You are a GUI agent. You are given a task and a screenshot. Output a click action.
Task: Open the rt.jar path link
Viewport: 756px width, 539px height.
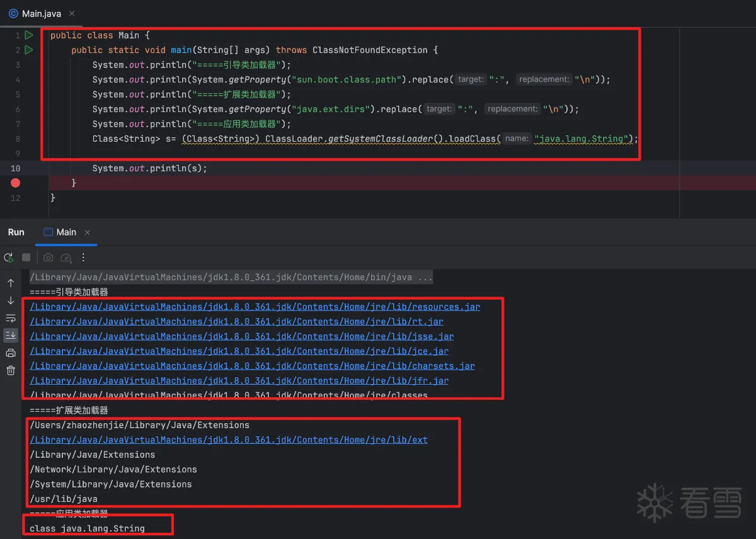point(236,322)
